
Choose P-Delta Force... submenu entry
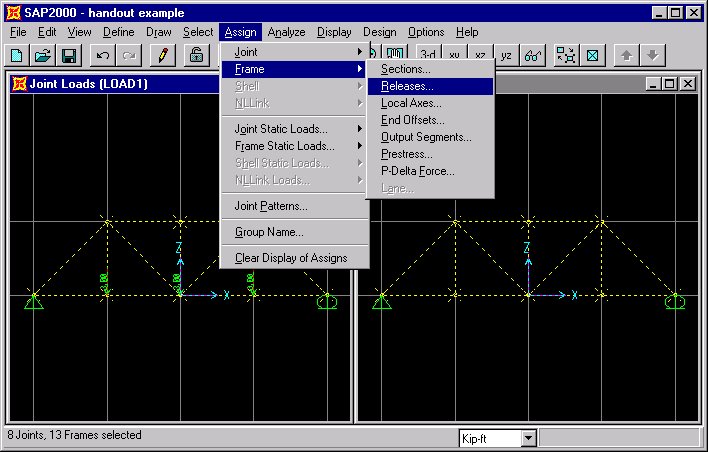pyautogui.click(x=430, y=171)
